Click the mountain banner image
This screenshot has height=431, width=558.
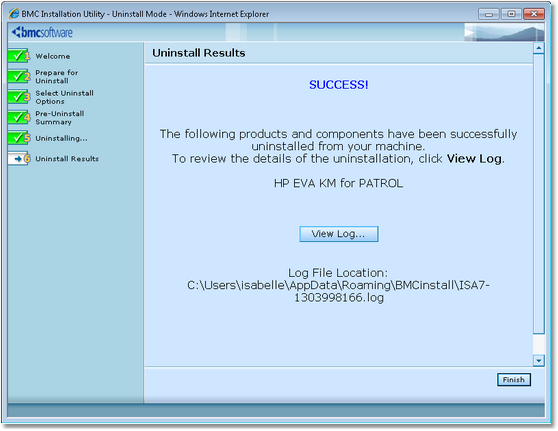[504, 32]
